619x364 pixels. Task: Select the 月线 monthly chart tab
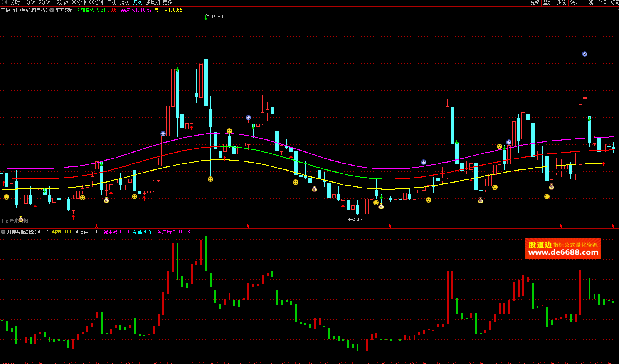coord(138,2)
